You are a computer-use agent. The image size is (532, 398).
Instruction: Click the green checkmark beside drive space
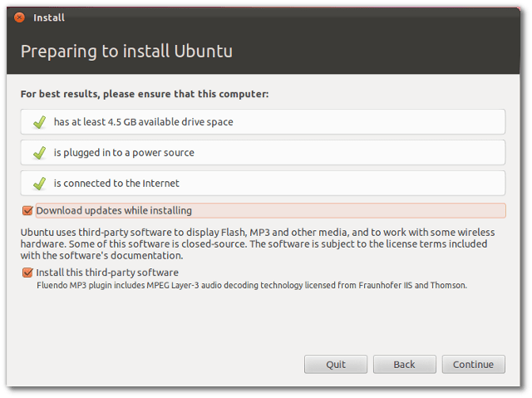pos(40,122)
